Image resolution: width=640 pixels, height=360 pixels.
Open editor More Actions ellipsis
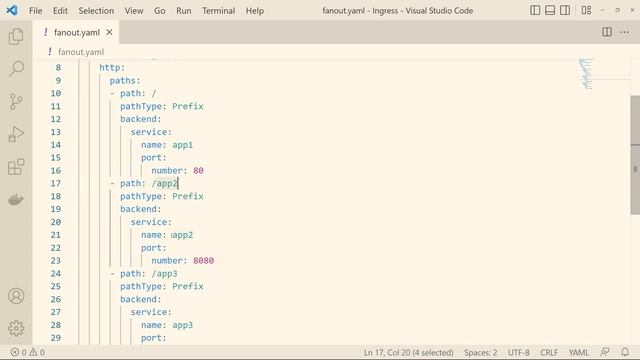point(624,32)
